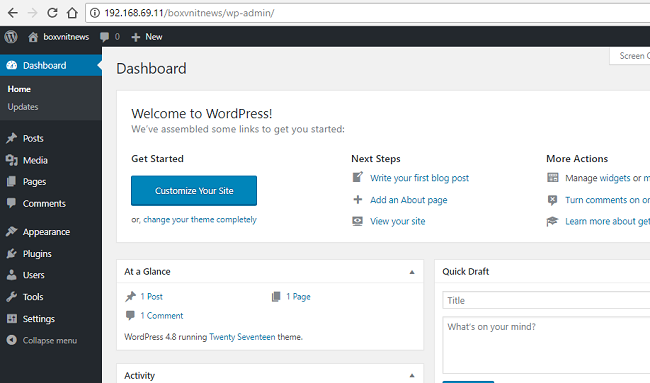Click the Users person icon
The height and width of the screenshot is (383, 650).
tap(12, 275)
